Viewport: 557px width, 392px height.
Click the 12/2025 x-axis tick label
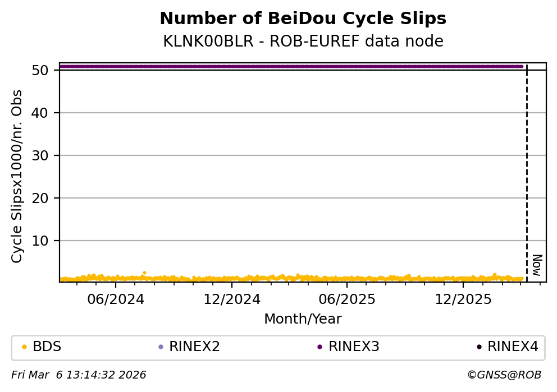463,299
